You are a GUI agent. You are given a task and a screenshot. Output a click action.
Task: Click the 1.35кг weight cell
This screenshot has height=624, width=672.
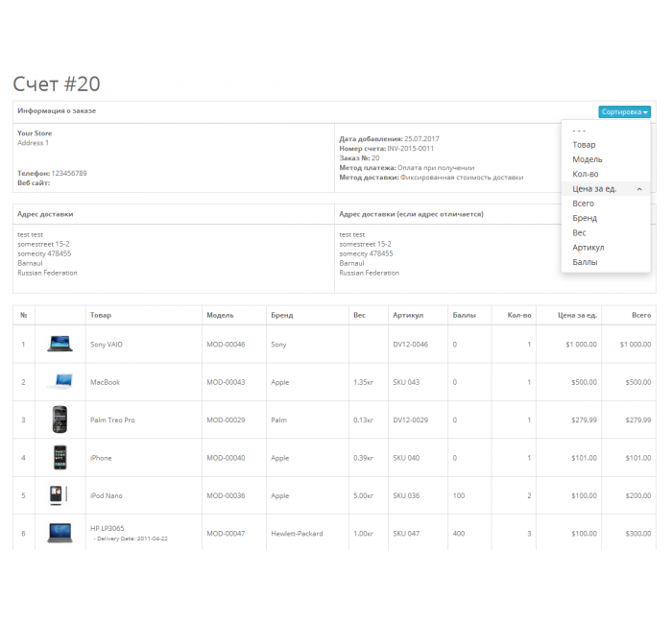pos(363,382)
